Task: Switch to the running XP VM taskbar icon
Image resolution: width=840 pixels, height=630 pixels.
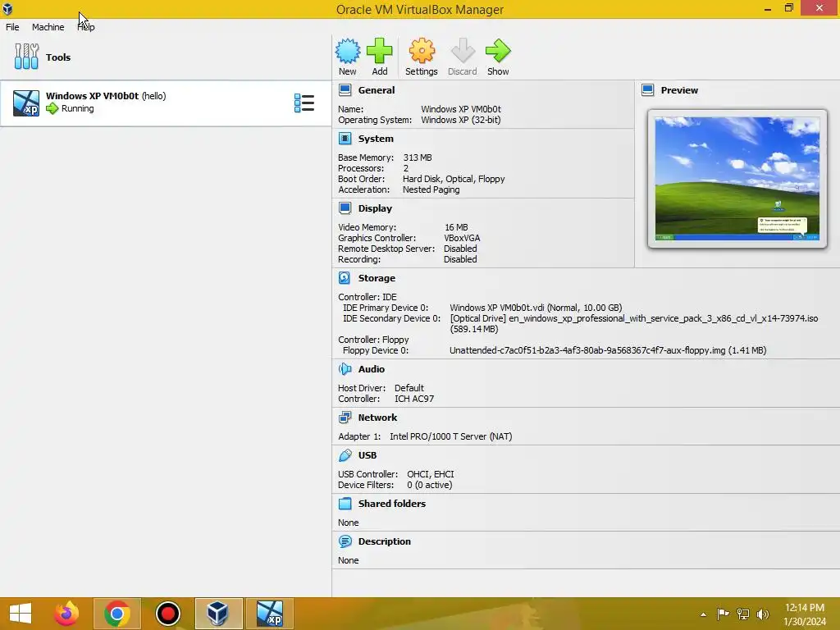Action: point(269,614)
